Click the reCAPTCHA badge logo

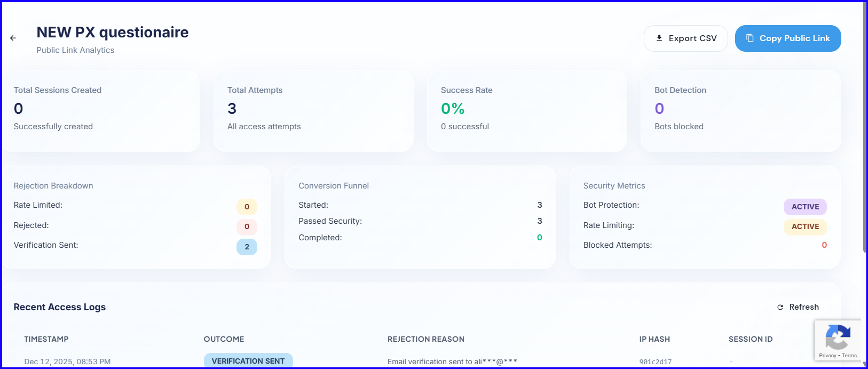(x=838, y=337)
